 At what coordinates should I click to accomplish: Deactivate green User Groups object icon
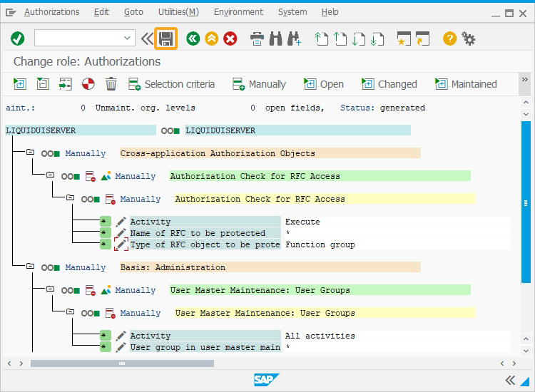pos(91,290)
